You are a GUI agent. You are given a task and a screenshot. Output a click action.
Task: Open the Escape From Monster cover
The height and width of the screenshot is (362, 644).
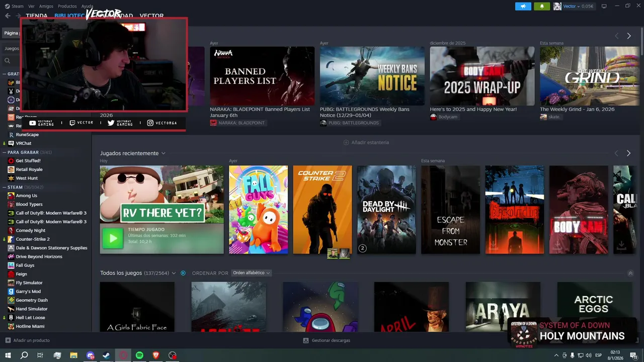450,210
